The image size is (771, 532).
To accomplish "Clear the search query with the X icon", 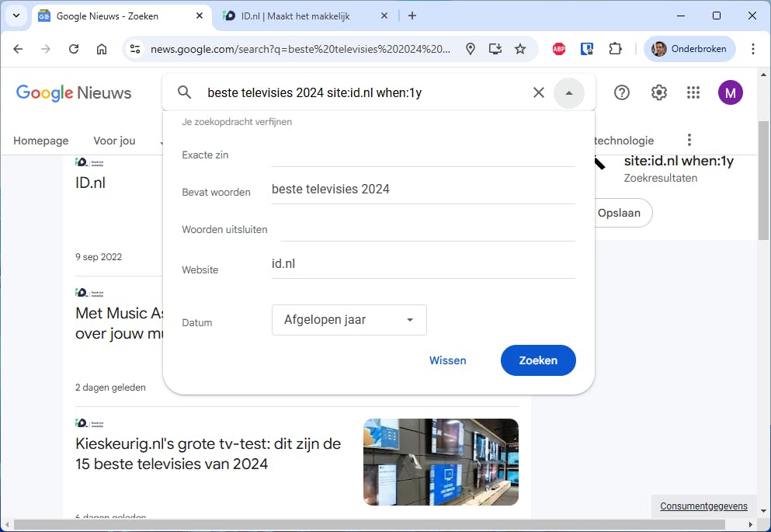I will [x=538, y=92].
